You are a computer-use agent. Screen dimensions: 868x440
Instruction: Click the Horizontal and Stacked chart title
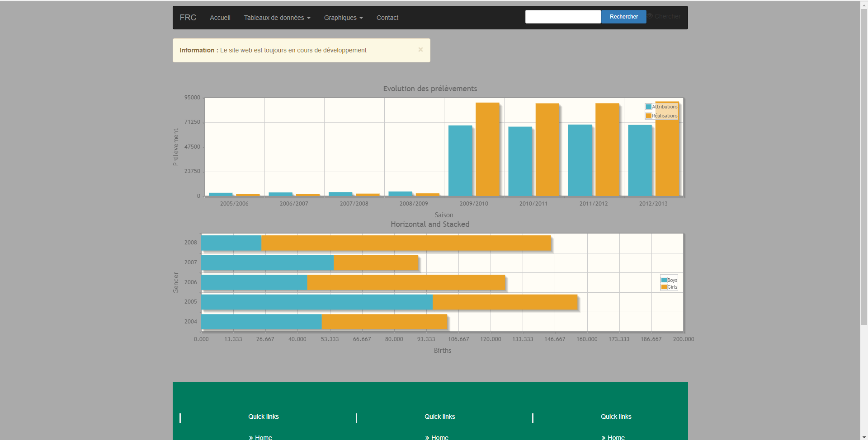pos(430,224)
